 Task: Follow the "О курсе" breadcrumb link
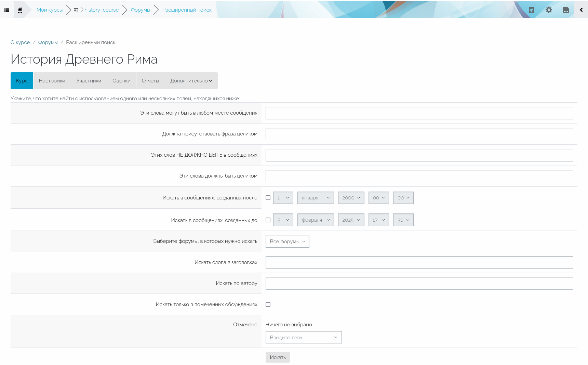tap(20, 42)
